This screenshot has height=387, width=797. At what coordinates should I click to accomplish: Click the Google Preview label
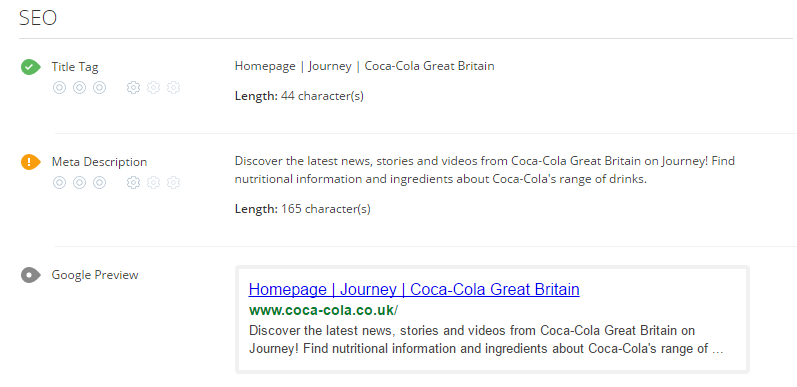[95, 275]
